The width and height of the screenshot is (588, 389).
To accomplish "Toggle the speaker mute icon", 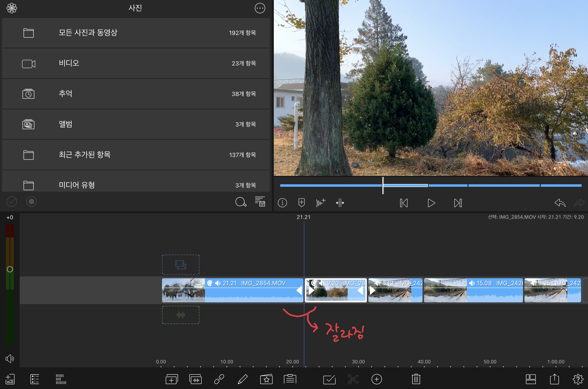I will pos(10,358).
